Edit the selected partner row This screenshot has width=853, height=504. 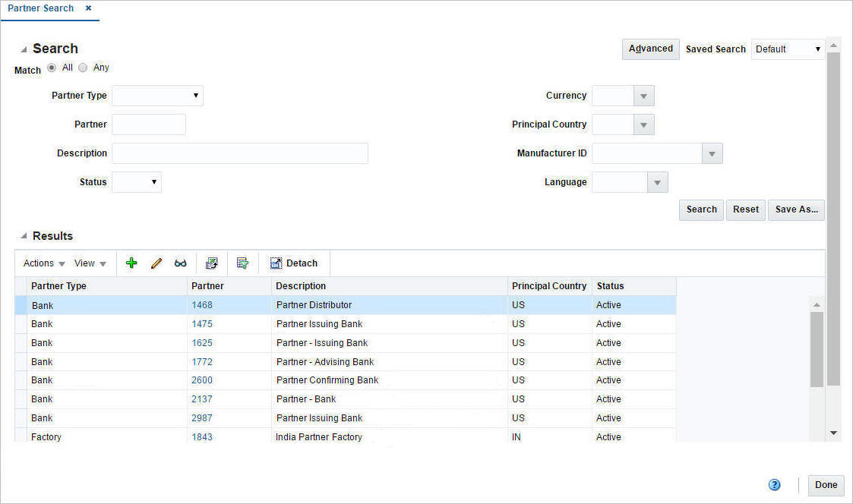(x=156, y=263)
